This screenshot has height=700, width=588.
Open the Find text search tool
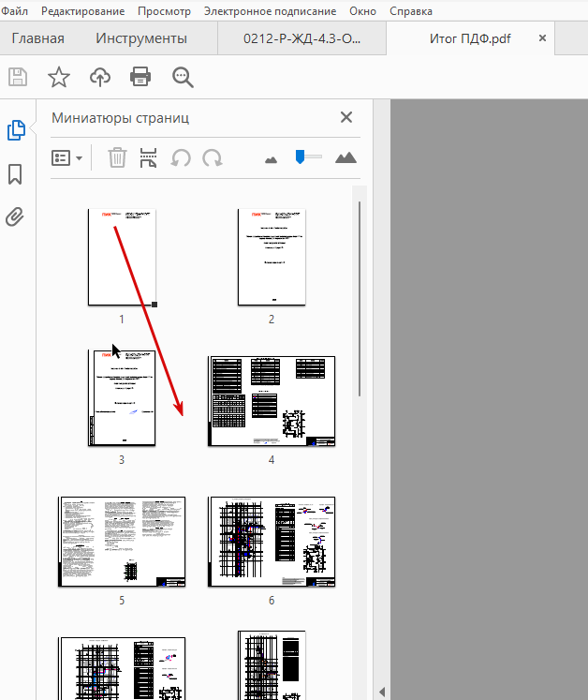pos(183,78)
